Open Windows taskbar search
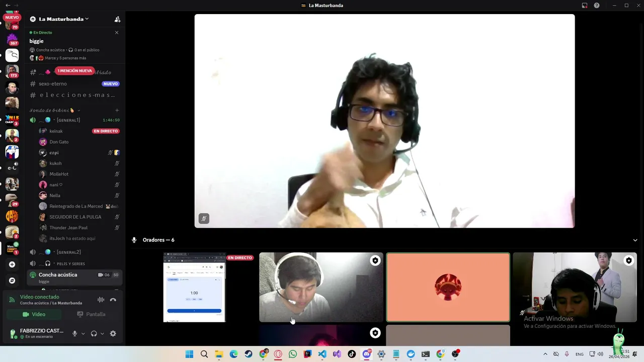Image resolution: width=644 pixels, height=362 pixels. tap(204, 354)
